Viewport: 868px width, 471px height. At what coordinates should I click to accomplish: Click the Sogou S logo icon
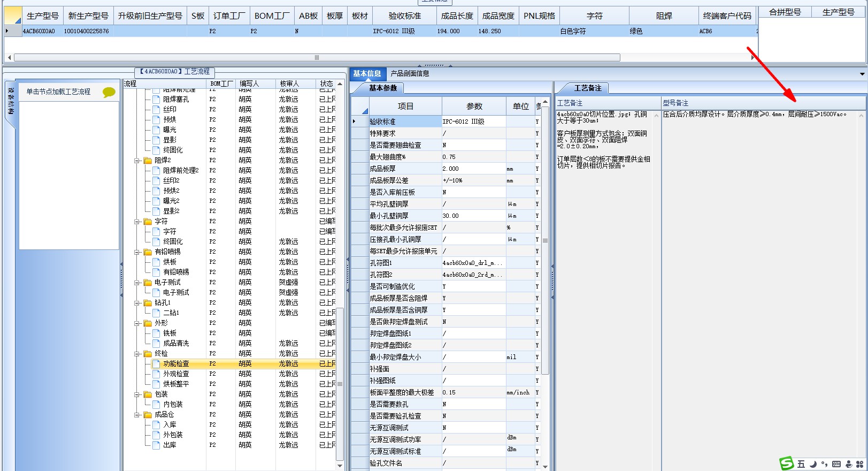pyautogui.click(x=786, y=464)
